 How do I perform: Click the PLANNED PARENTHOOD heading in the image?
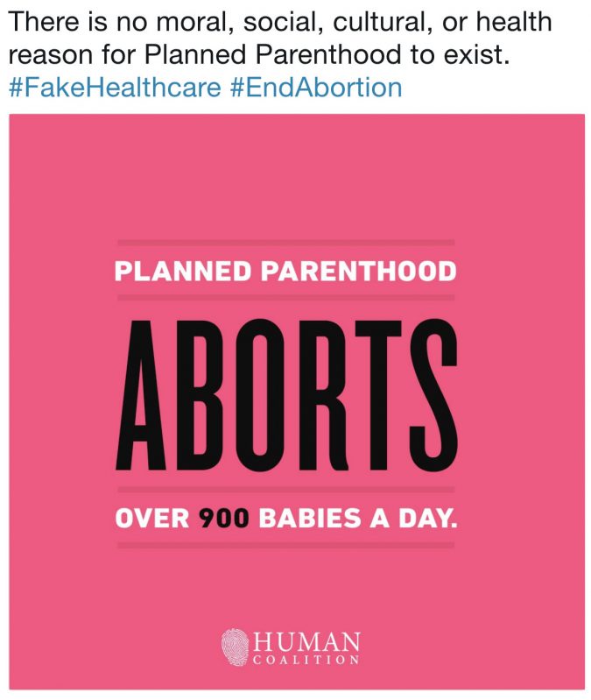[285, 271]
